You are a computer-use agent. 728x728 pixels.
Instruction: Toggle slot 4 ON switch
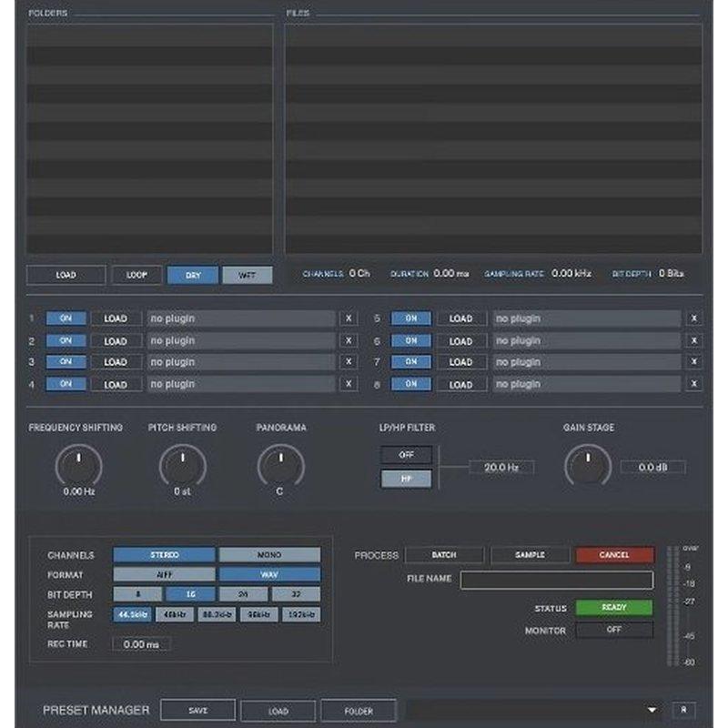tap(66, 384)
